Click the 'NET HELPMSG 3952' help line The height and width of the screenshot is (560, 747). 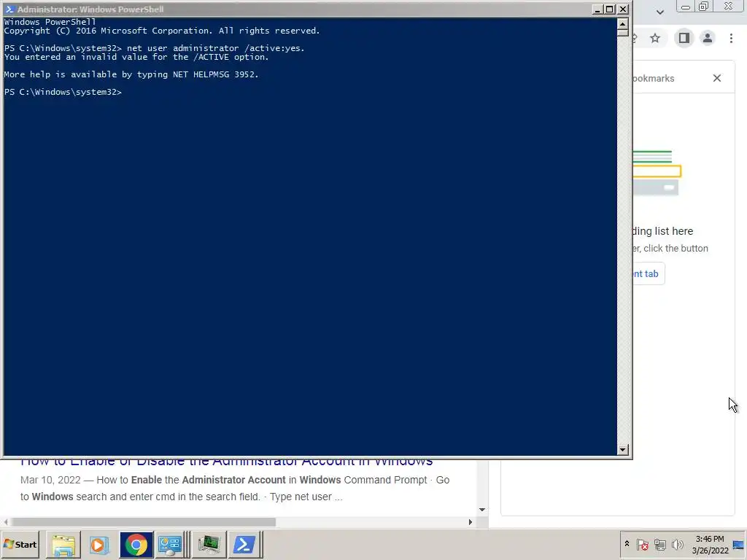click(131, 74)
